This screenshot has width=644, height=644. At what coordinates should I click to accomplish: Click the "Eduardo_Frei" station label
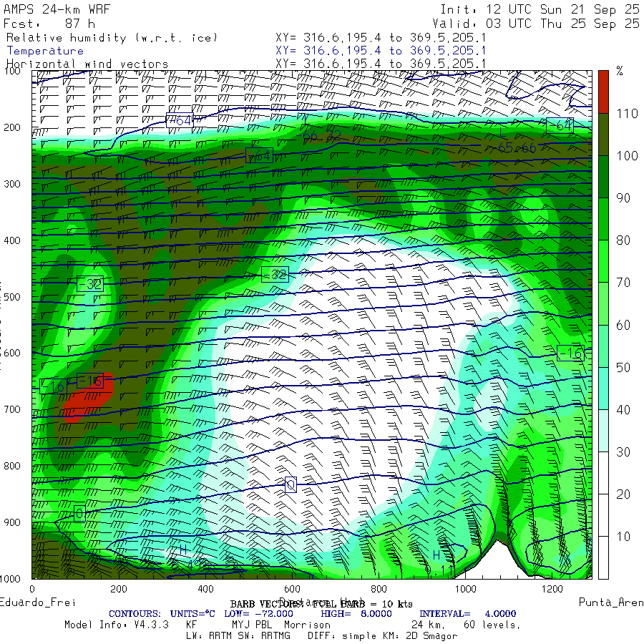pos(38,602)
